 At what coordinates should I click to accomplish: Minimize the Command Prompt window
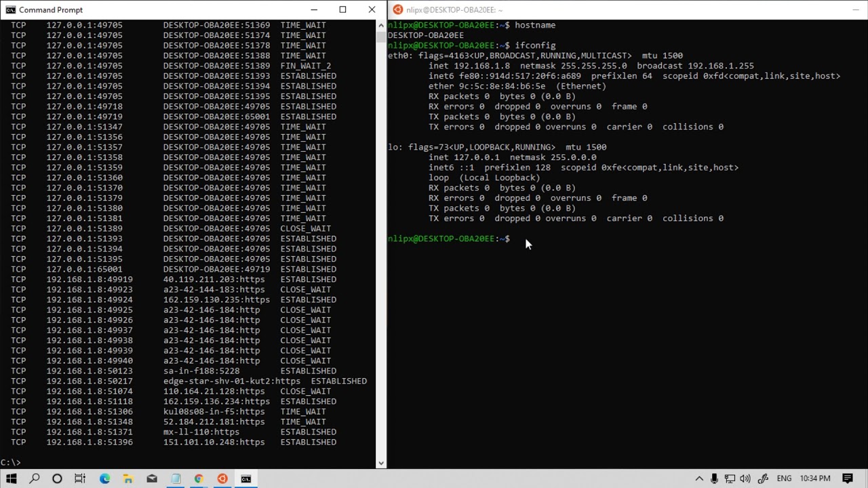(314, 9)
